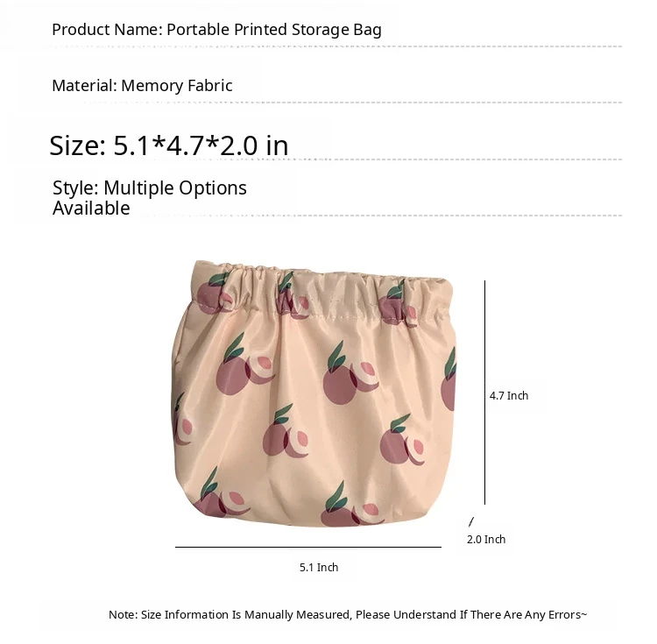Screen dimensions: 657x644
Task: Click the lower-right peach print with leaf
Action: tap(403, 440)
